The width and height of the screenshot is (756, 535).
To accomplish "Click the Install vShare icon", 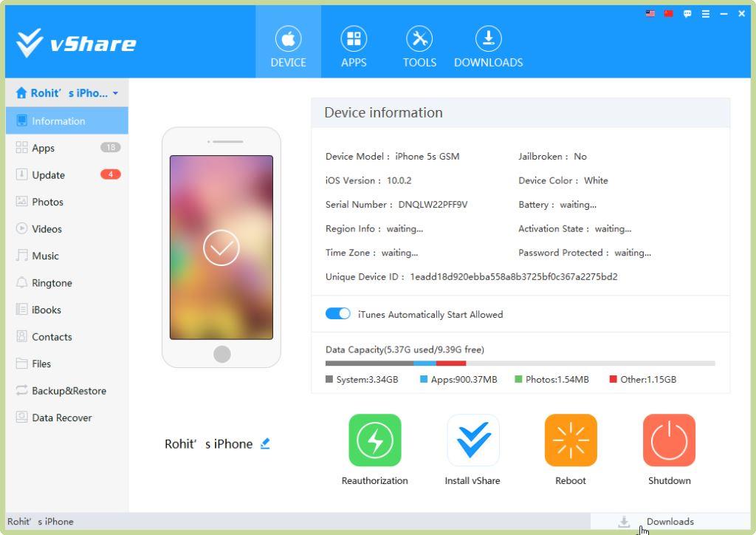I will [473, 440].
